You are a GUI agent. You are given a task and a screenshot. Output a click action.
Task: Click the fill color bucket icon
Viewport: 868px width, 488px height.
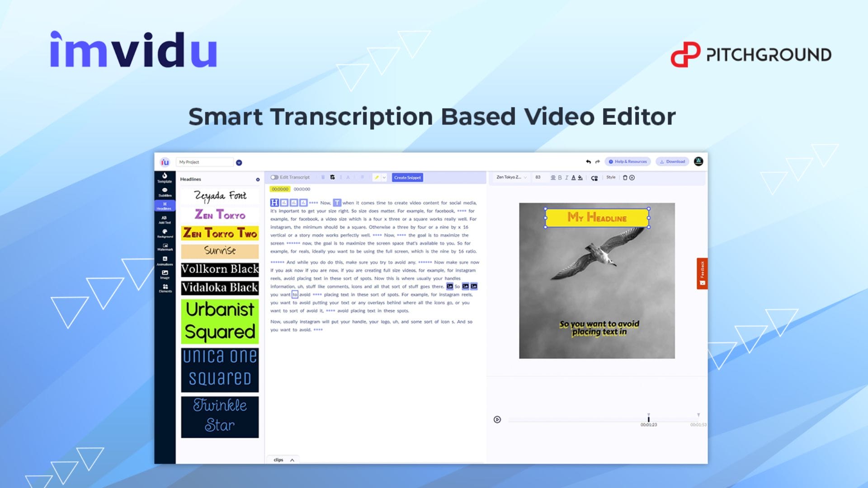580,178
